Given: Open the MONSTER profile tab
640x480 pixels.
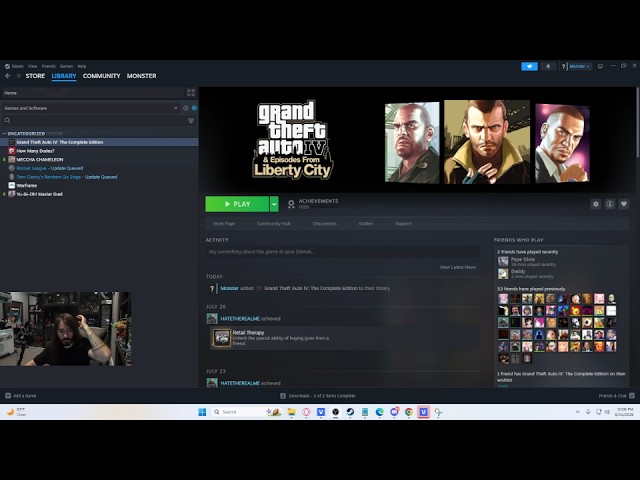Looking at the screenshot, I should coord(141,76).
